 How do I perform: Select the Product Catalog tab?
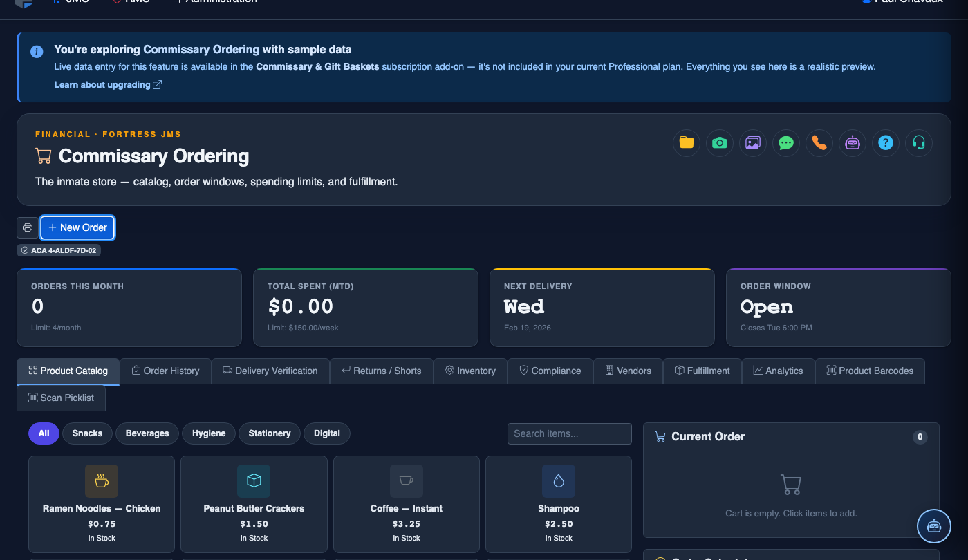tap(68, 371)
